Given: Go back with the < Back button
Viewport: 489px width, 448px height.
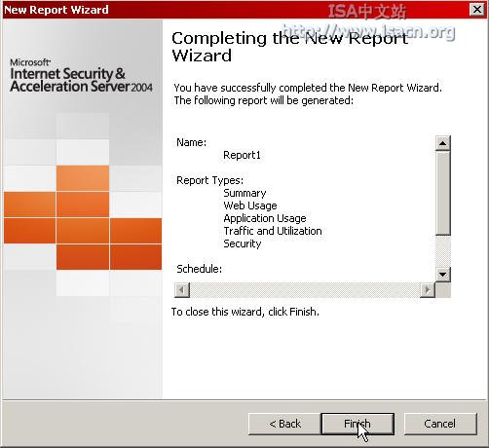Looking at the screenshot, I should coord(284,424).
